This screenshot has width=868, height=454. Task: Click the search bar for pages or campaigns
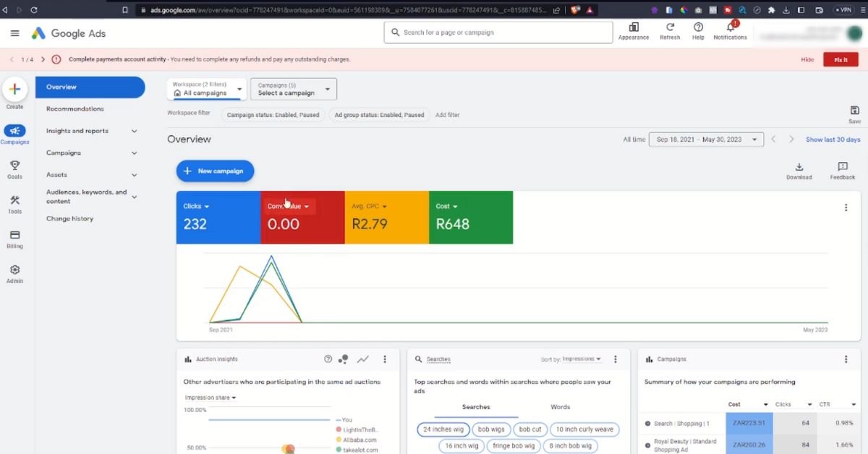point(498,32)
